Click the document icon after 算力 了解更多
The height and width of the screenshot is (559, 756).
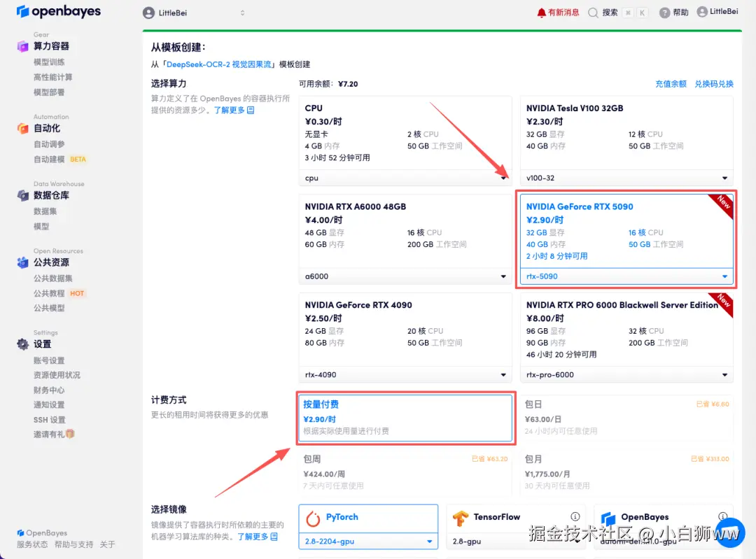(x=251, y=111)
